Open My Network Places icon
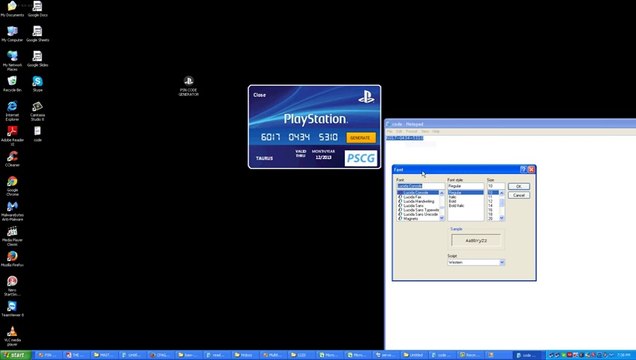 (12, 61)
